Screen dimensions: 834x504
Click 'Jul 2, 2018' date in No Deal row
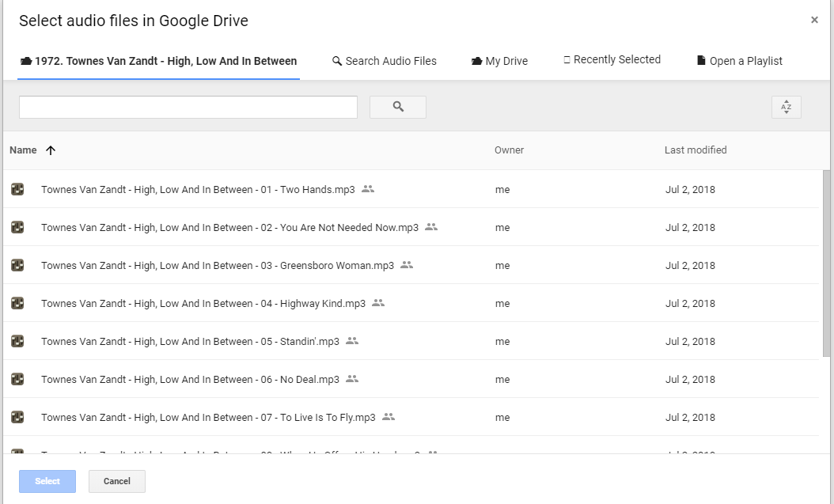pos(691,380)
